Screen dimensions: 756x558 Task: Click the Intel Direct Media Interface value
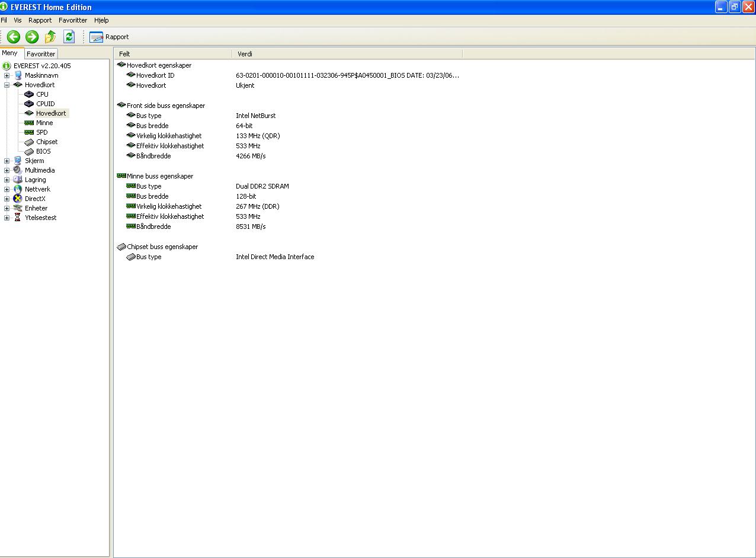[275, 257]
